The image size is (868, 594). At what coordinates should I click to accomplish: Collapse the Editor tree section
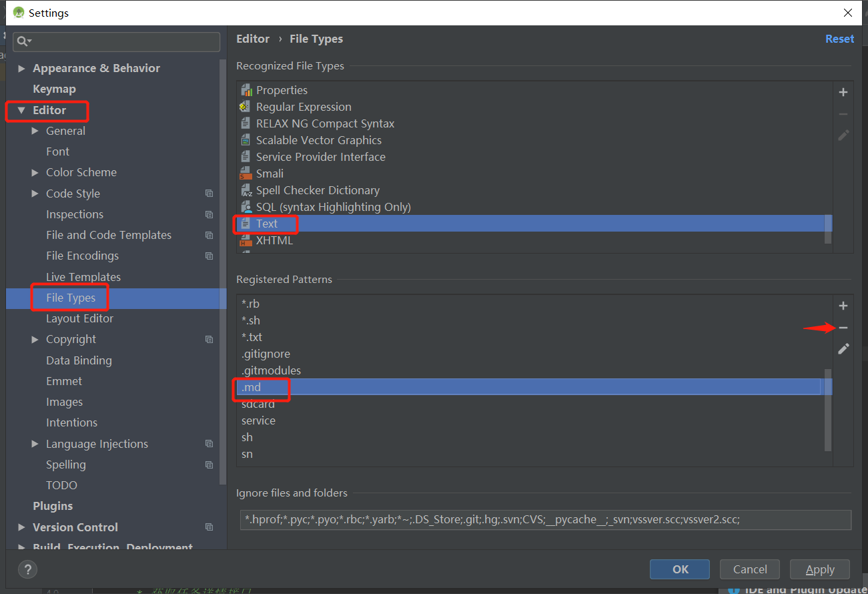[21, 109]
